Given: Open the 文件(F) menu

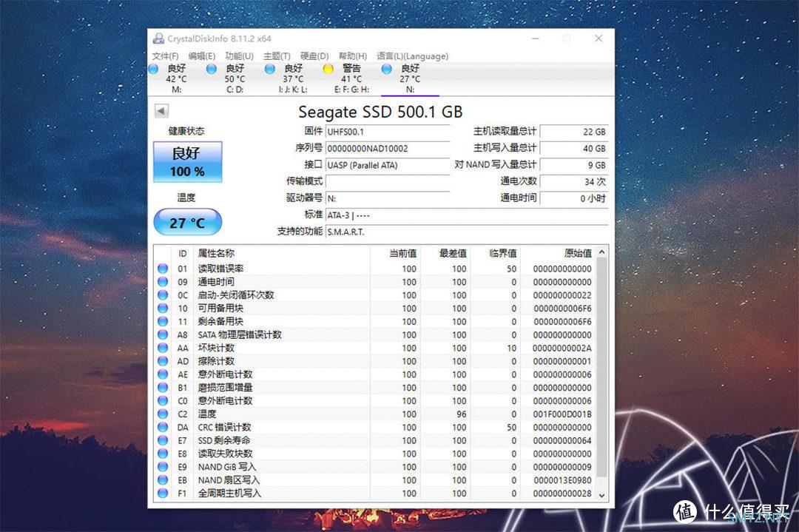Looking at the screenshot, I should point(165,56).
